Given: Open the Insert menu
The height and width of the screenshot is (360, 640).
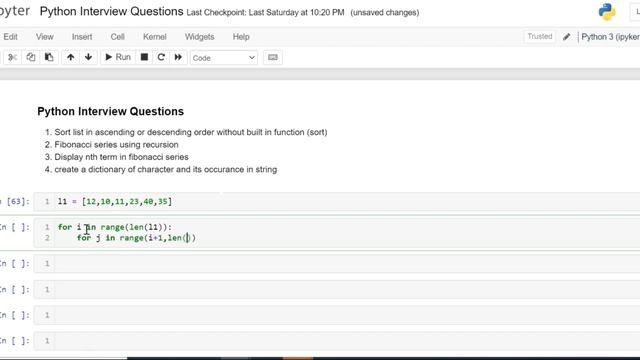Looking at the screenshot, I should tap(82, 37).
